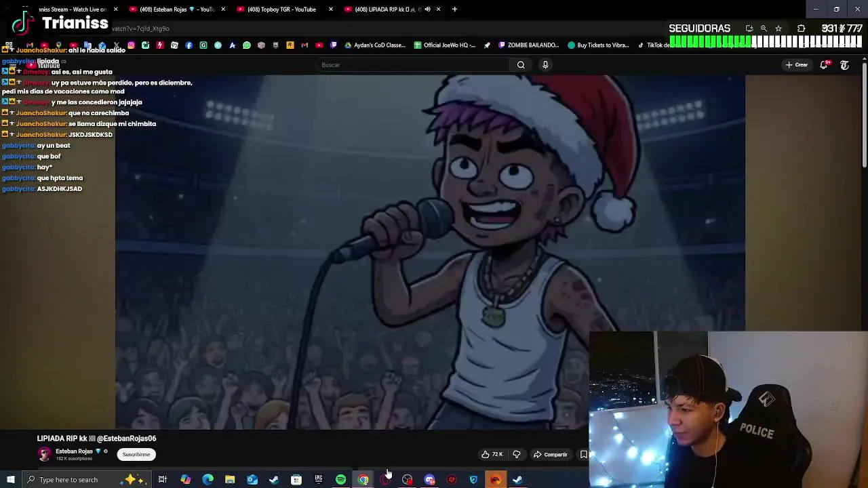Viewport: 868px width, 488px height.
Task: Open YouTube notifications bell
Action: [824, 65]
